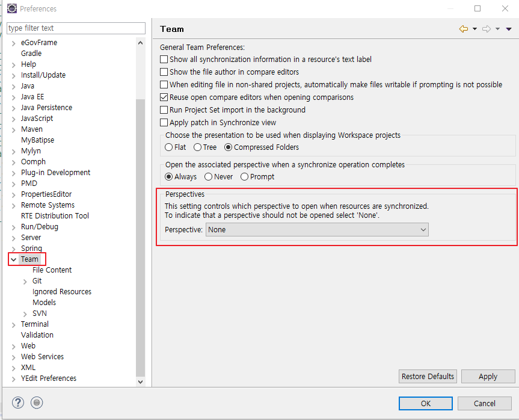This screenshot has width=519, height=420.
Task: Select File Content under Team
Action: 52,270
